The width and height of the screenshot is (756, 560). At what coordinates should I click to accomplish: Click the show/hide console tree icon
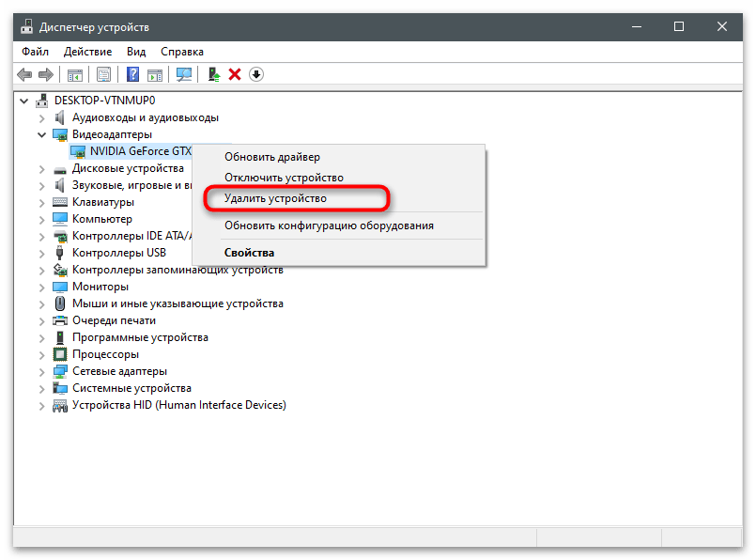coord(75,75)
